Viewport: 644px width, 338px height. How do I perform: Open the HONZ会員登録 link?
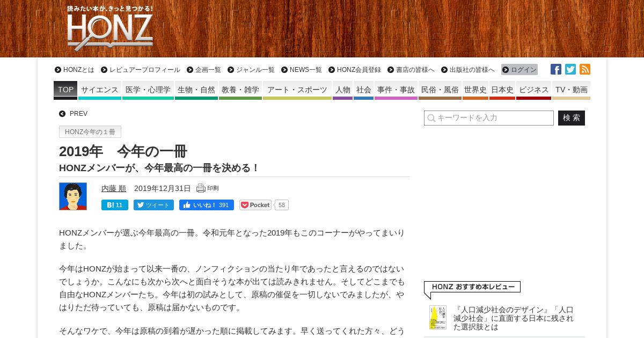point(355,70)
